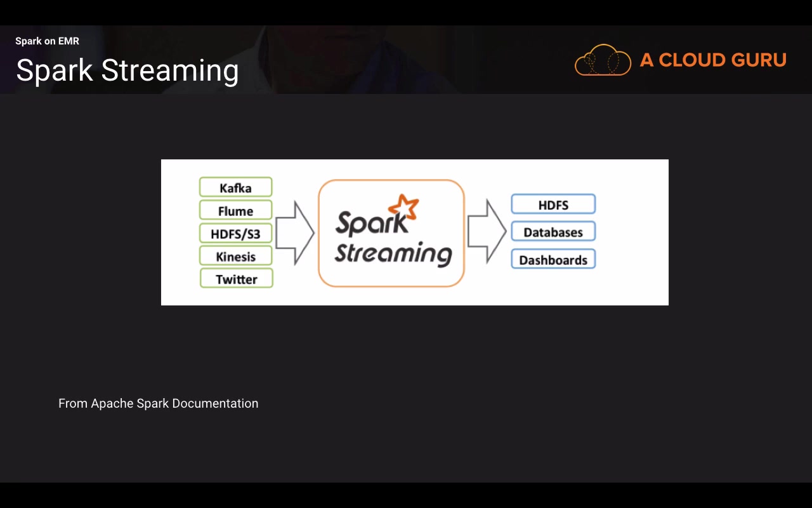Click the Dashboards output box
Viewport: 812px width, 508px height.
553,259
